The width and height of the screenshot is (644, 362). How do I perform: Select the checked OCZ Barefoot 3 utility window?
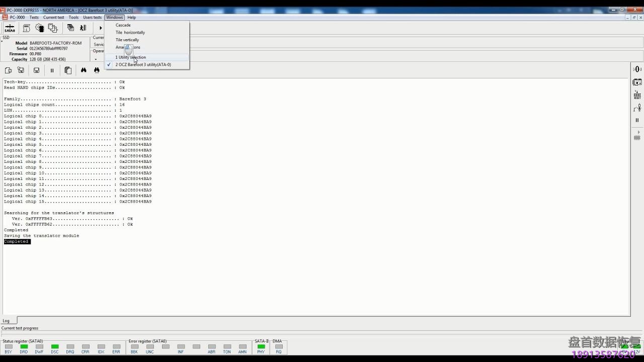pos(143,64)
